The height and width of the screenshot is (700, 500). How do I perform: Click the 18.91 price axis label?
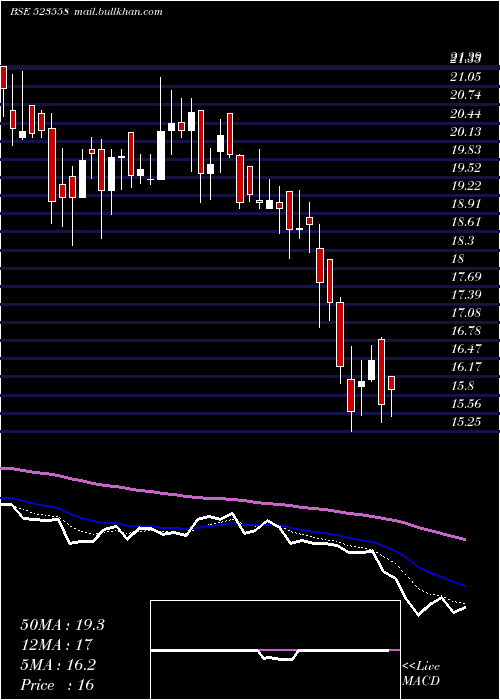(x=466, y=204)
